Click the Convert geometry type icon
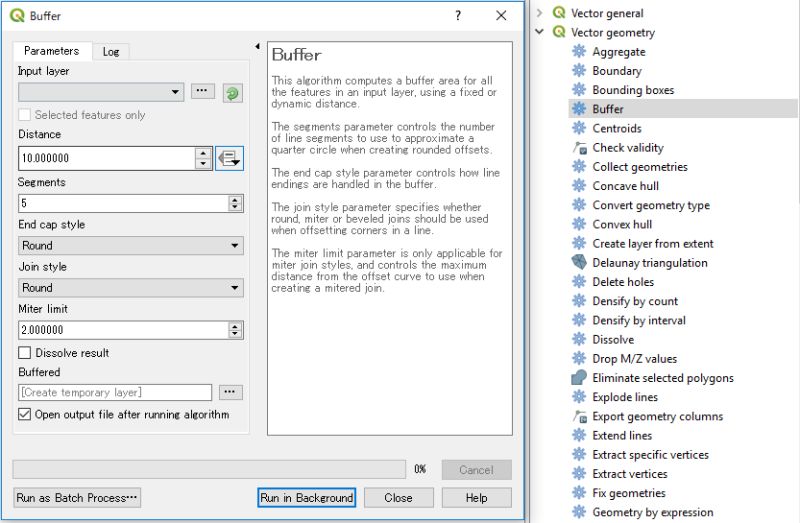The height and width of the screenshot is (523, 800). (579, 205)
